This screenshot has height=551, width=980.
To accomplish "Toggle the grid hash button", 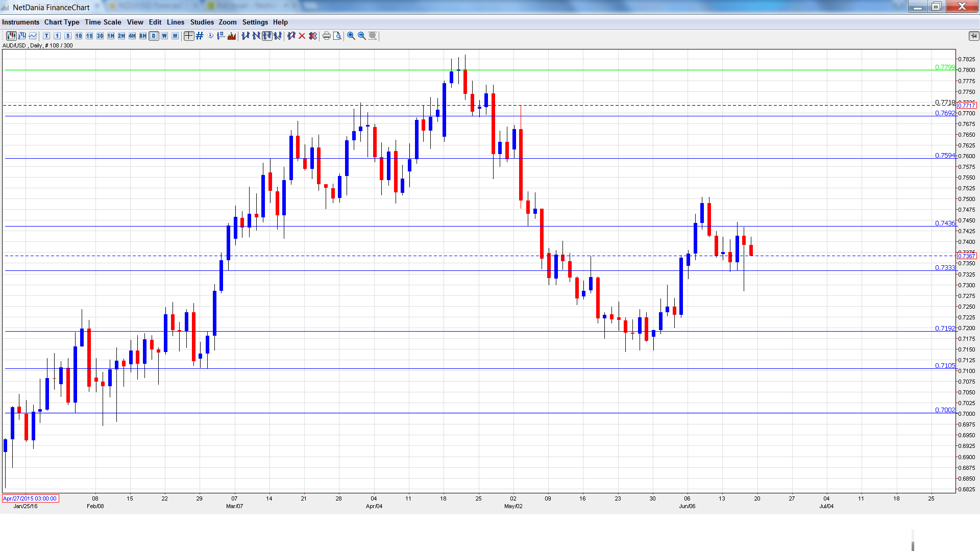I will tap(200, 36).
